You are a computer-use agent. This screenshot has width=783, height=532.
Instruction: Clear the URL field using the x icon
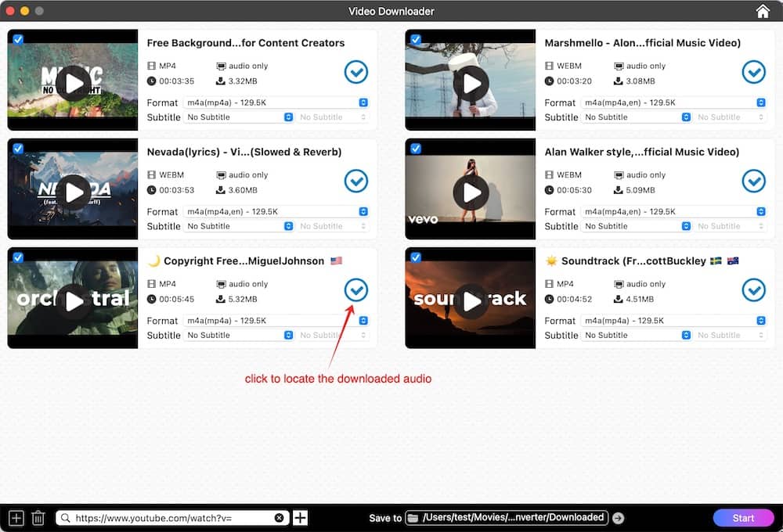click(x=280, y=517)
